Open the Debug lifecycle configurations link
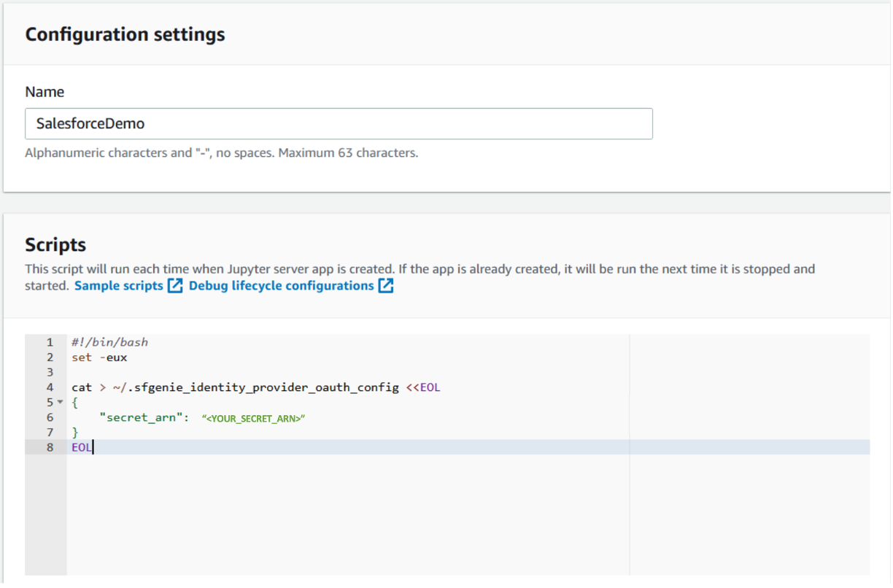 281,286
